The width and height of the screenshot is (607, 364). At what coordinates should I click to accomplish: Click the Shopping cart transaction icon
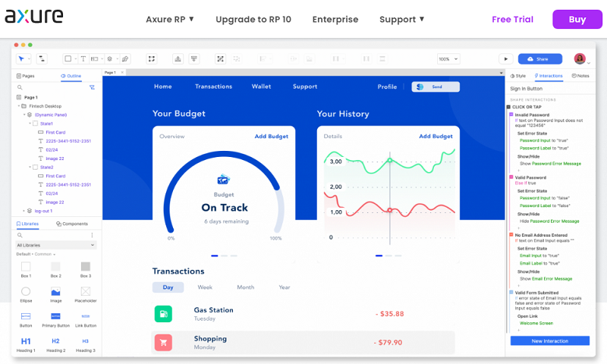163,342
